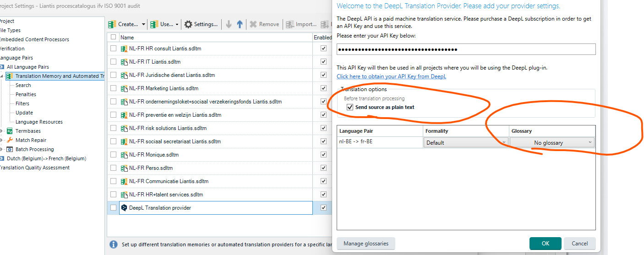Image resolution: width=644 pixels, height=255 pixels.
Task: Select checkbox for NL-FR Marketing Liantis.sdltm
Action: click(113, 88)
